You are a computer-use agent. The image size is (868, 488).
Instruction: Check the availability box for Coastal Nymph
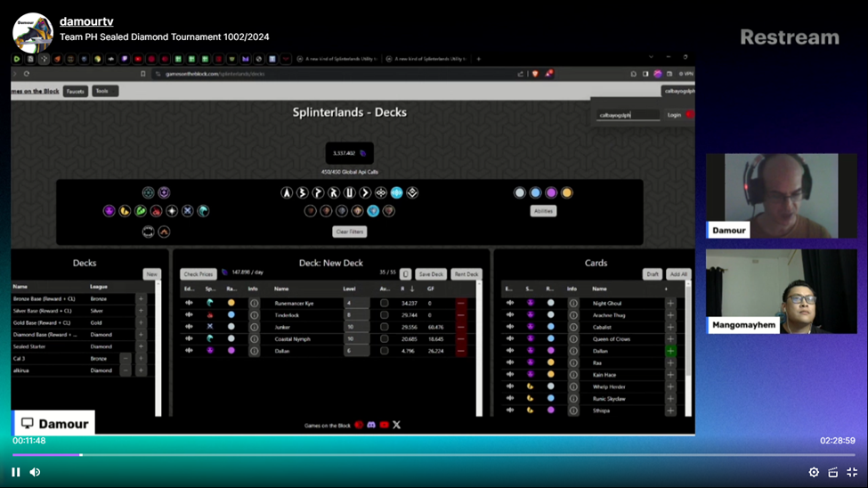[385, 338]
